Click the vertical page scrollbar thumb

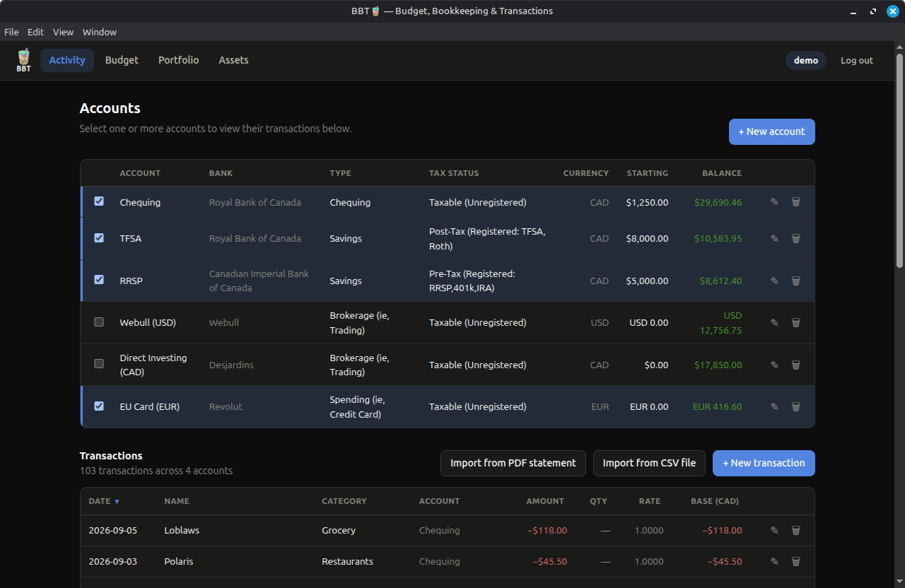click(899, 160)
